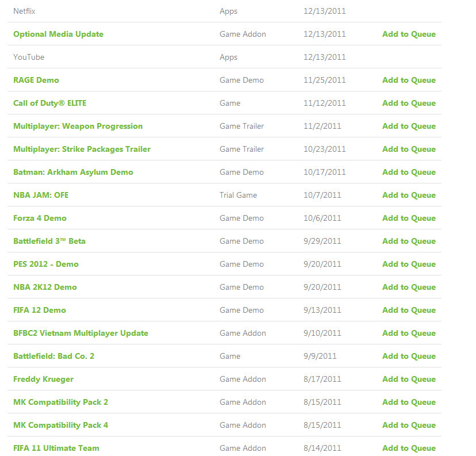Open the Battlefield 3 Beta link
The width and height of the screenshot is (476, 456).
[49, 241]
